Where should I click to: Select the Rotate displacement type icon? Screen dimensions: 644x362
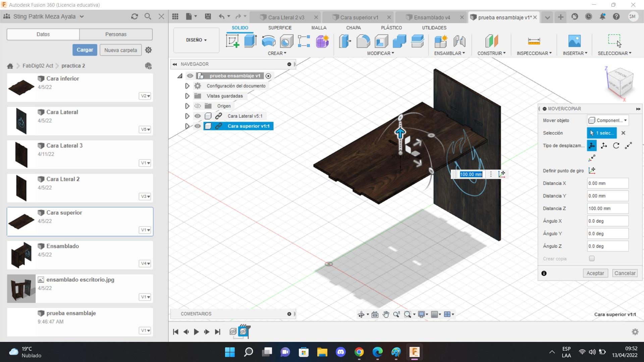coord(616,145)
